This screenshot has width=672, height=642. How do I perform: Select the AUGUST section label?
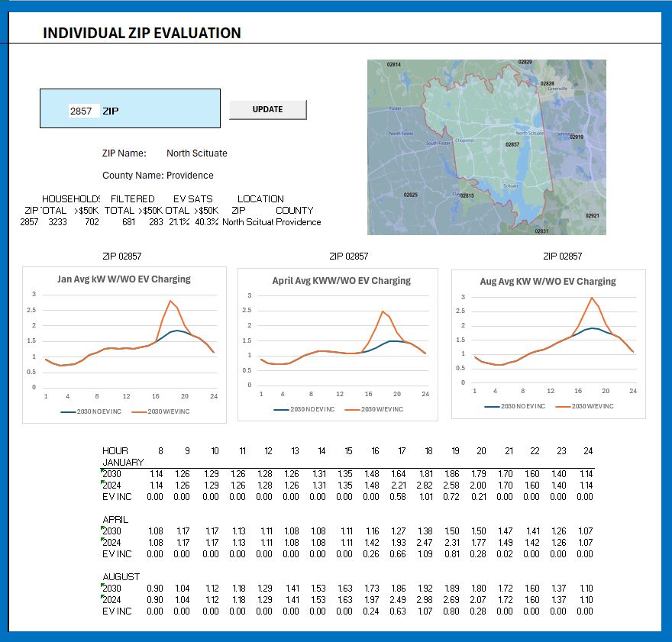[x=121, y=577]
